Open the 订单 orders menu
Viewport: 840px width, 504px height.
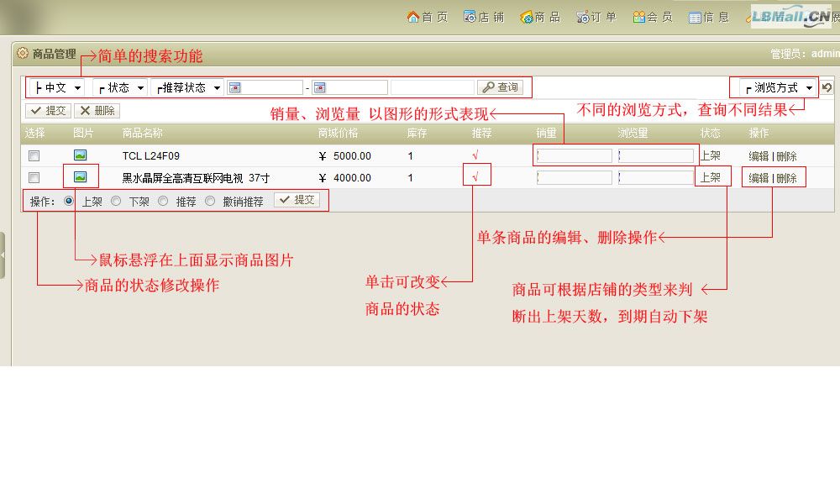(596, 17)
